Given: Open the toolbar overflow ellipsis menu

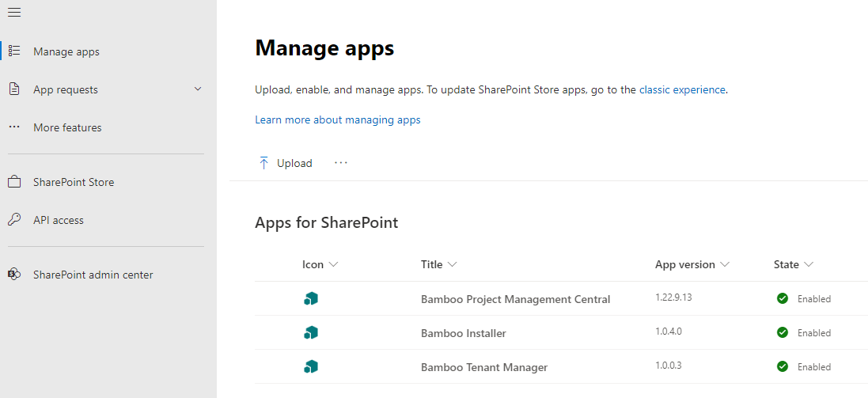Looking at the screenshot, I should pos(341,163).
